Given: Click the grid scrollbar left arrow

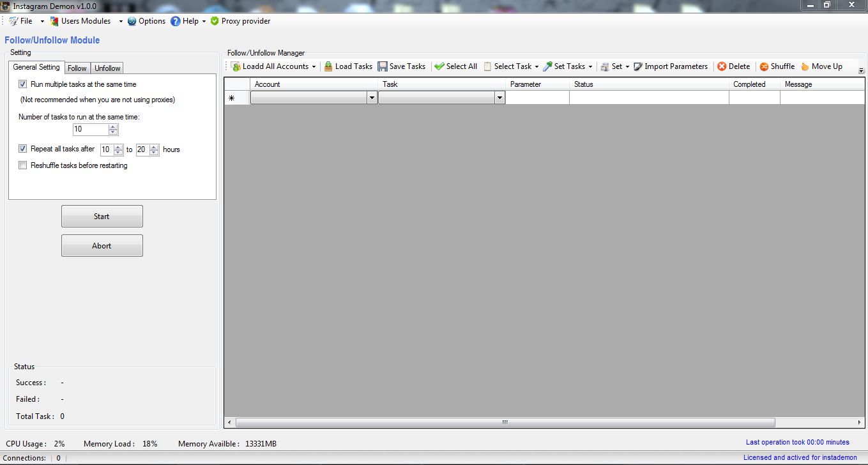Looking at the screenshot, I should click(230, 423).
